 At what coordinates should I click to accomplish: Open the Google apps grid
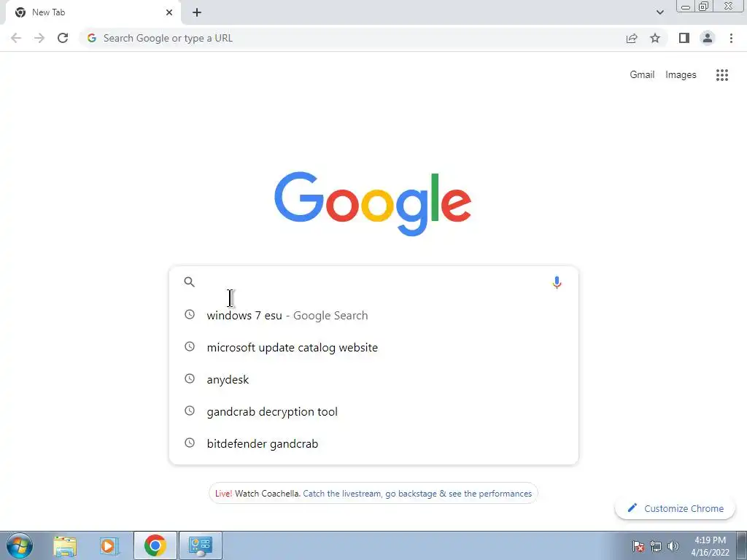click(722, 75)
